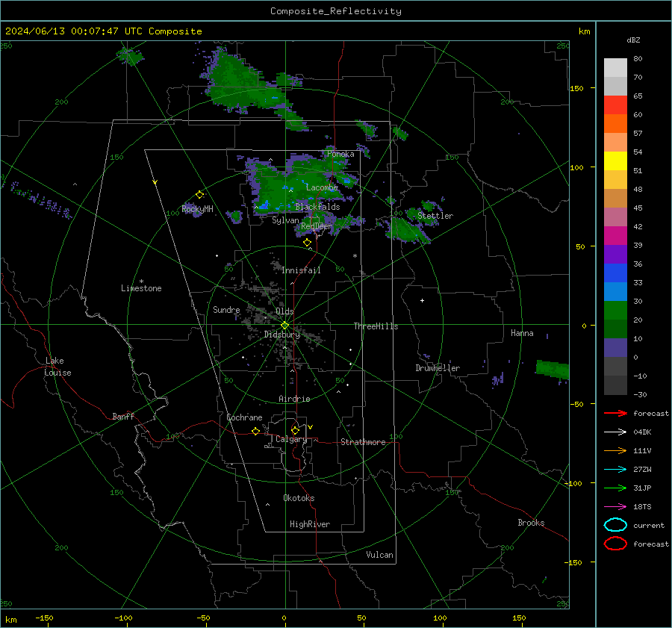
Task: Click the HighRiver label
Action: click(310, 524)
